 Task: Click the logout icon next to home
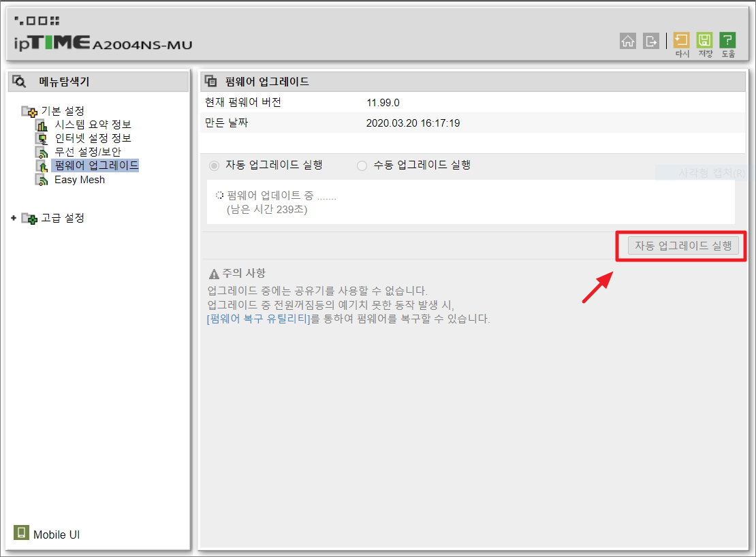pyautogui.click(x=650, y=41)
